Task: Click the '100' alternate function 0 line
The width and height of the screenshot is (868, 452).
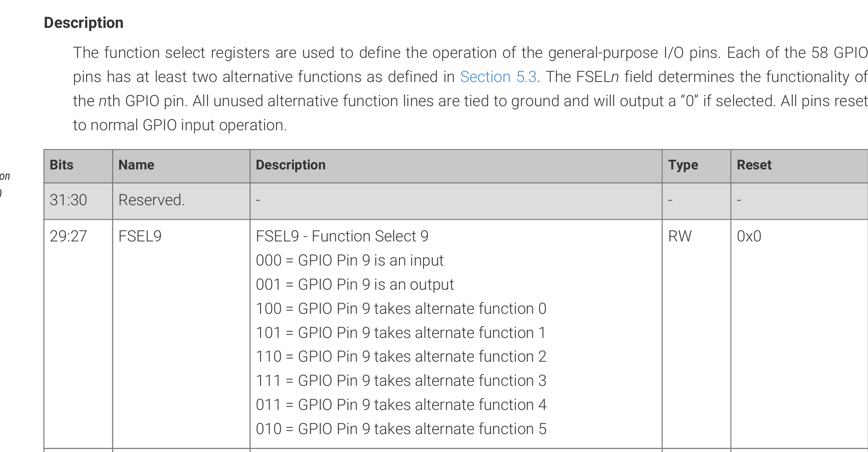Action: (x=401, y=309)
